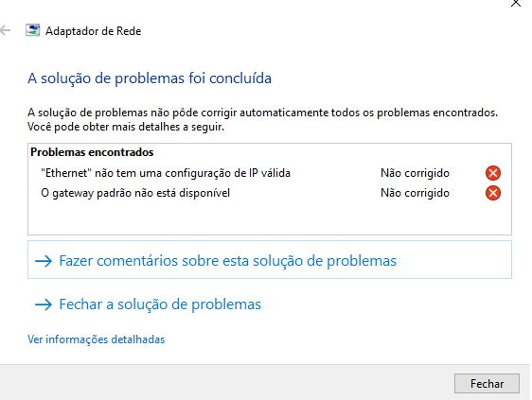Viewport: 532px width, 400px height.
Task: Click the red X icon beside gateway problem
Action: 492,193
